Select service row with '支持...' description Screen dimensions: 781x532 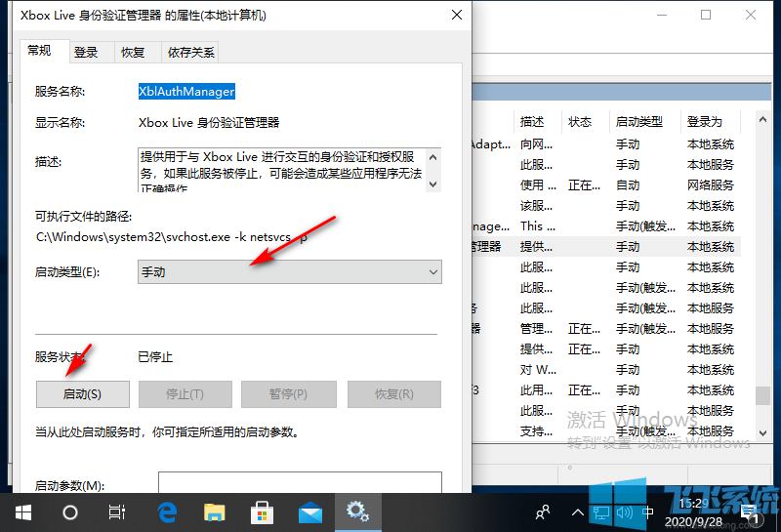click(x=606, y=430)
